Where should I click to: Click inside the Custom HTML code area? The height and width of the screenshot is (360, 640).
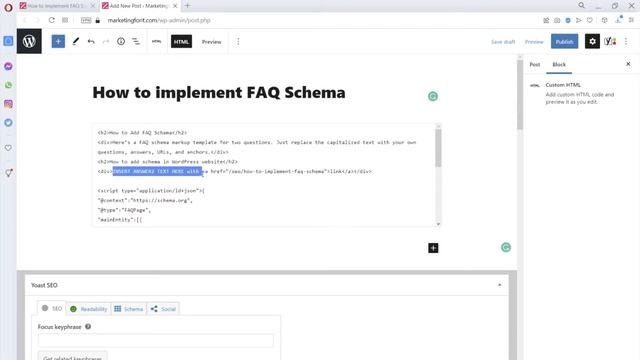(263, 176)
